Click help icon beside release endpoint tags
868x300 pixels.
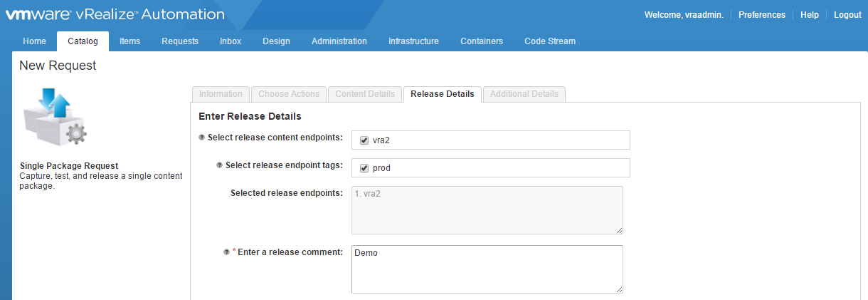tap(219, 165)
